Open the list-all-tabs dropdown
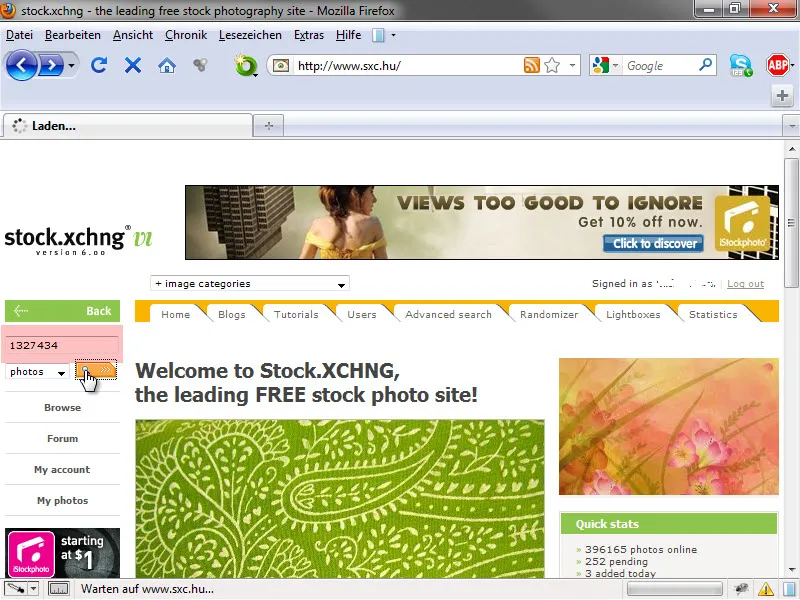800x600 pixels. coord(791,126)
